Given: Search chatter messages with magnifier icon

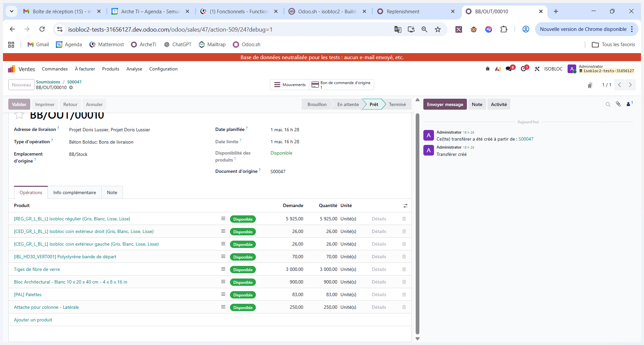Looking at the screenshot, I should 608,104.
